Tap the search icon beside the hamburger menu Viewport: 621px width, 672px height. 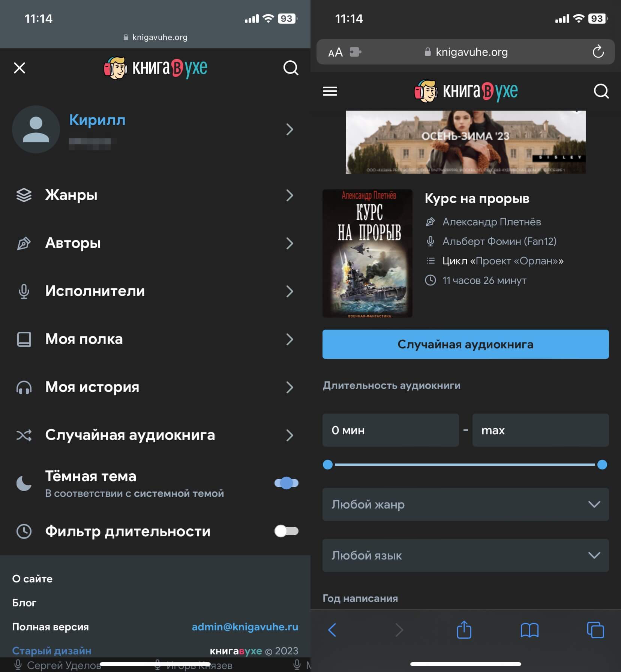click(x=601, y=91)
